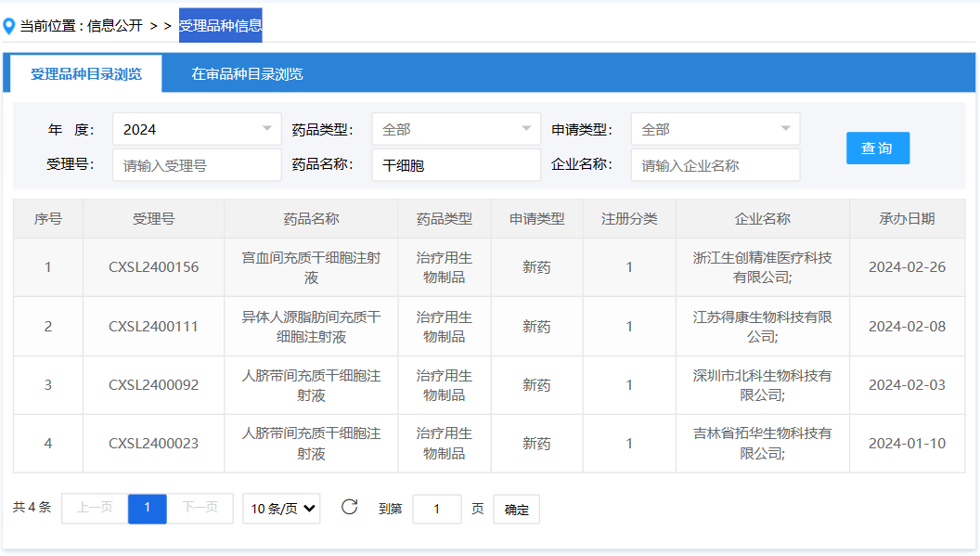Select page number 1 in pagination

(147, 509)
